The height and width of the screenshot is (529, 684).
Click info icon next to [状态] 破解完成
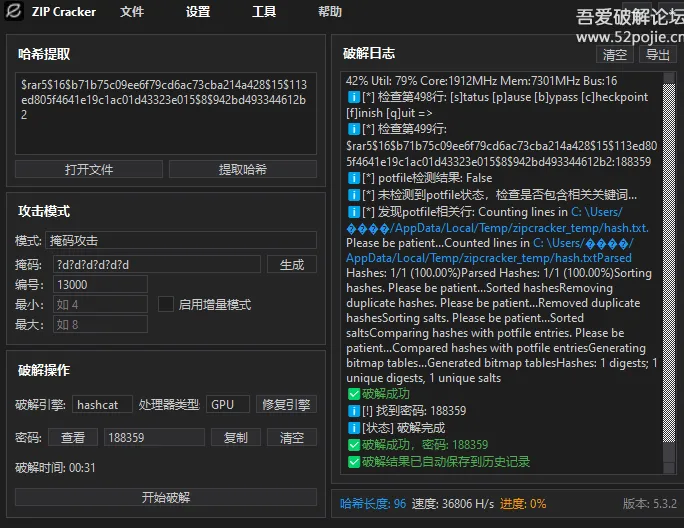353,428
